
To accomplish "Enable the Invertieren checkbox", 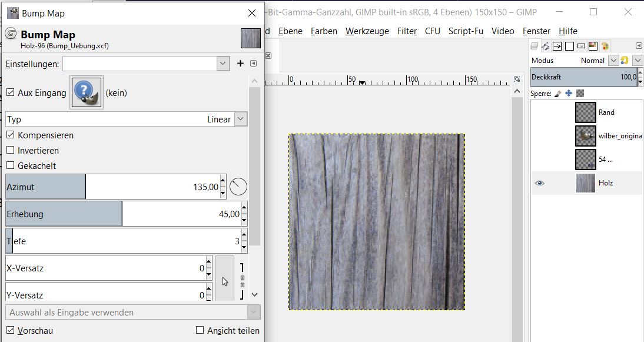I will (11, 151).
